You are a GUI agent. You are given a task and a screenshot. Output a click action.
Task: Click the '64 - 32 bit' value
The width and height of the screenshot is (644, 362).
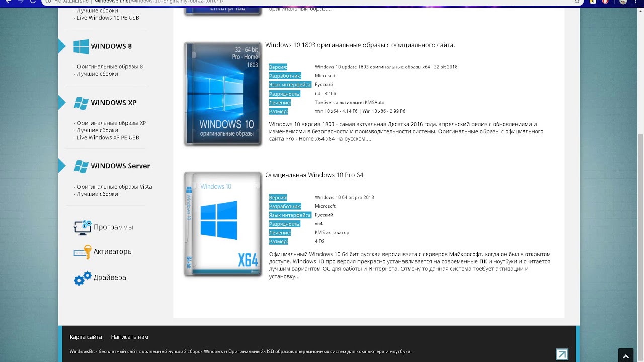coord(326,94)
